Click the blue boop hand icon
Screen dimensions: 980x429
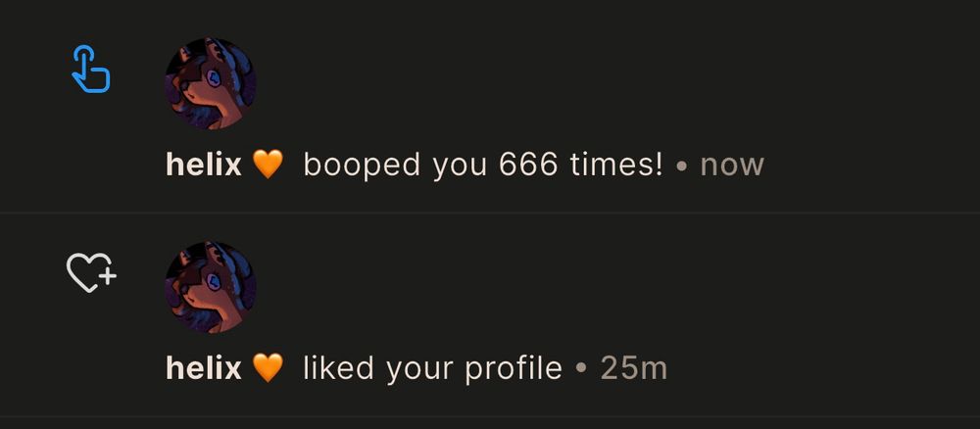(x=91, y=69)
